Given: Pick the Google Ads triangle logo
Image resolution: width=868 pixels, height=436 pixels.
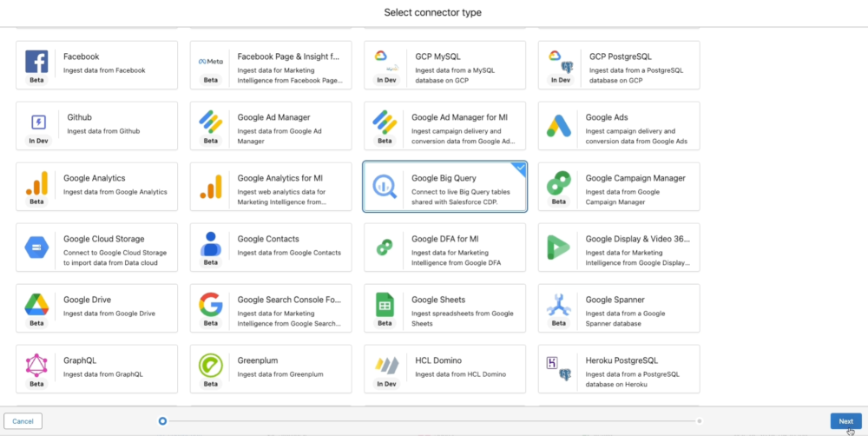Looking at the screenshot, I should [558, 126].
